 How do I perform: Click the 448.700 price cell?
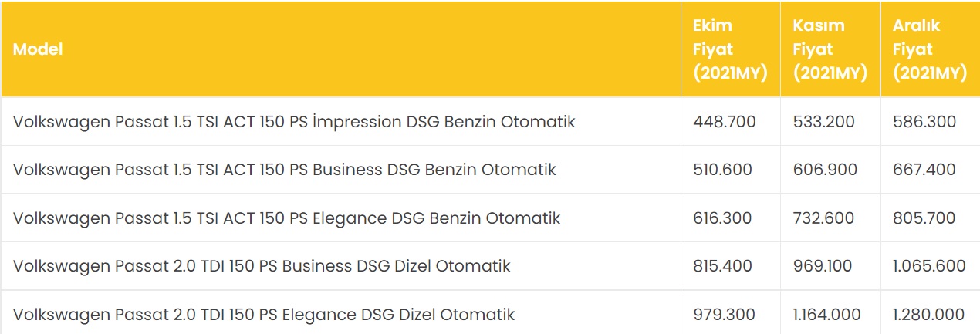click(x=725, y=122)
